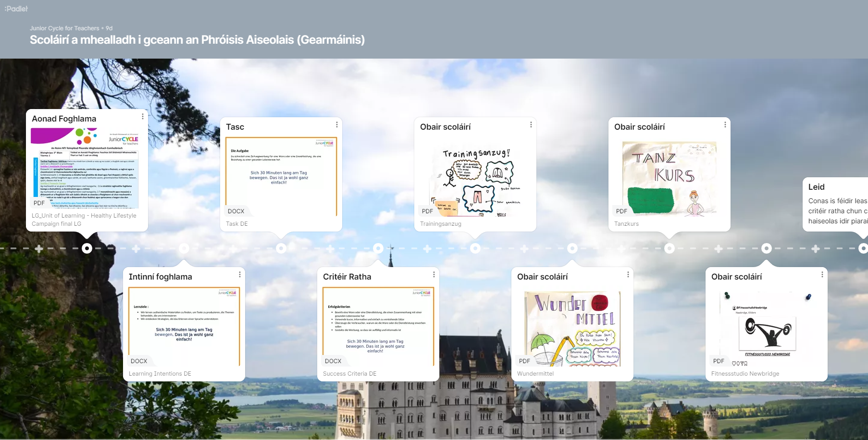Click the Tanzkurs file name
This screenshot has height=440, width=868.
tap(626, 224)
